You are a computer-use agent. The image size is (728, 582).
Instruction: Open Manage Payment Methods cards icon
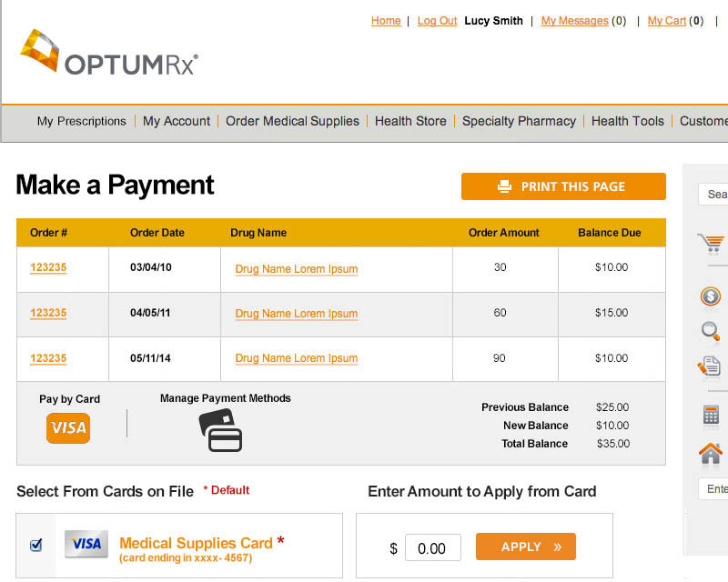click(220, 430)
